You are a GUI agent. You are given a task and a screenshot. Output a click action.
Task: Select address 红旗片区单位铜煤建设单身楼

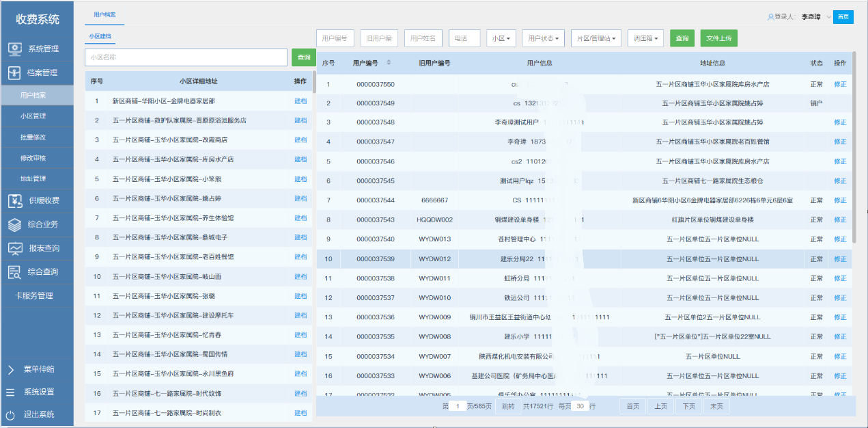point(712,220)
